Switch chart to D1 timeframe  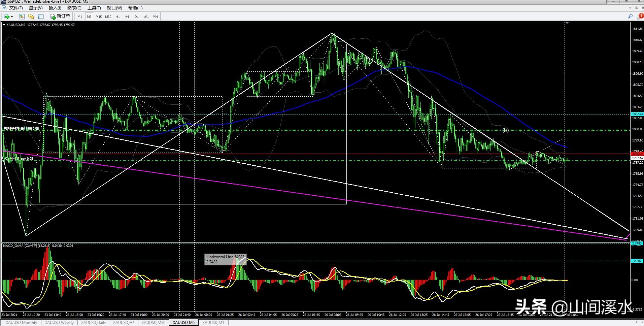point(136,17)
